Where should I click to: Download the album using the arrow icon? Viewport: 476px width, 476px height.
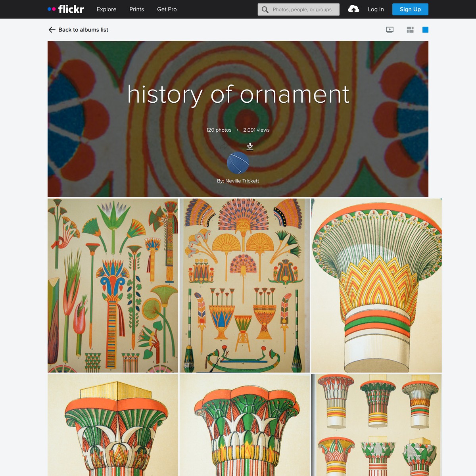(250, 146)
